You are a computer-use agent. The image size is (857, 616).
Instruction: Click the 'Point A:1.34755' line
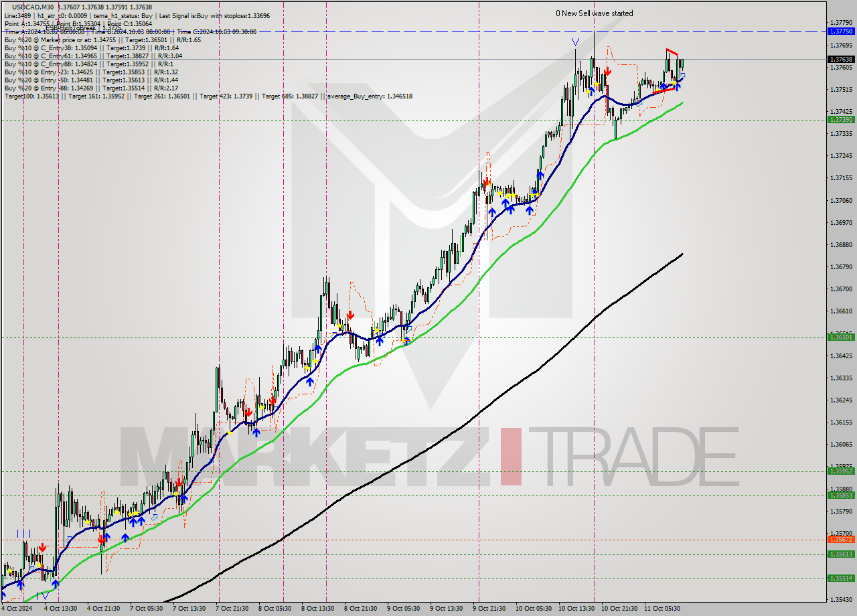click(x=27, y=23)
